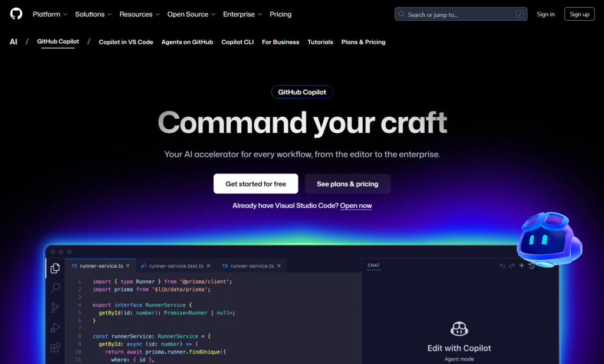Expand the Enterprise dropdown menu
Screen dimensions: 604x364
click(x=242, y=14)
